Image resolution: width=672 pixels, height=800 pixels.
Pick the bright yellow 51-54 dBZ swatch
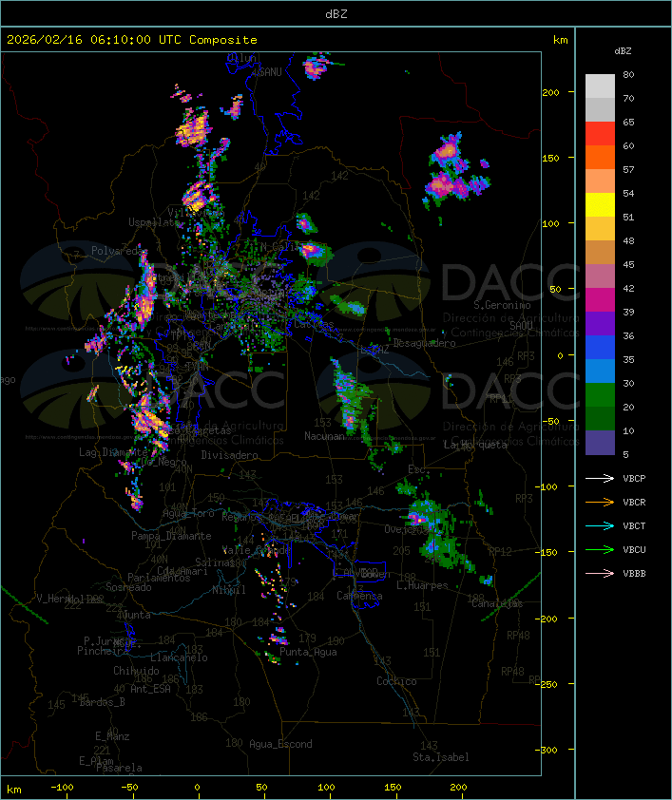pyautogui.click(x=600, y=204)
